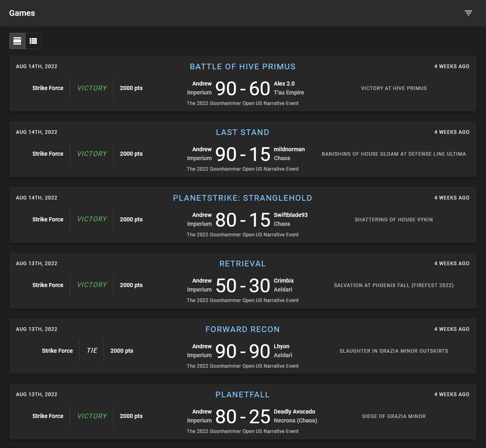Image resolution: width=486 pixels, height=448 pixels.
Task: Select opponent name Deadly Avocado
Action: 294,412
